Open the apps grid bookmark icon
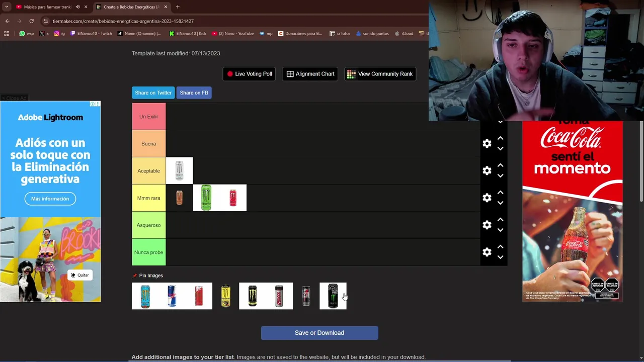This screenshot has height=362, width=644. coord(7,34)
